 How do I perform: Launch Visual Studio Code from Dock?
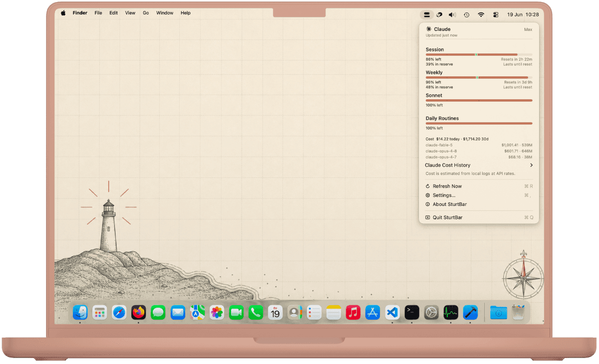tap(392, 313)
